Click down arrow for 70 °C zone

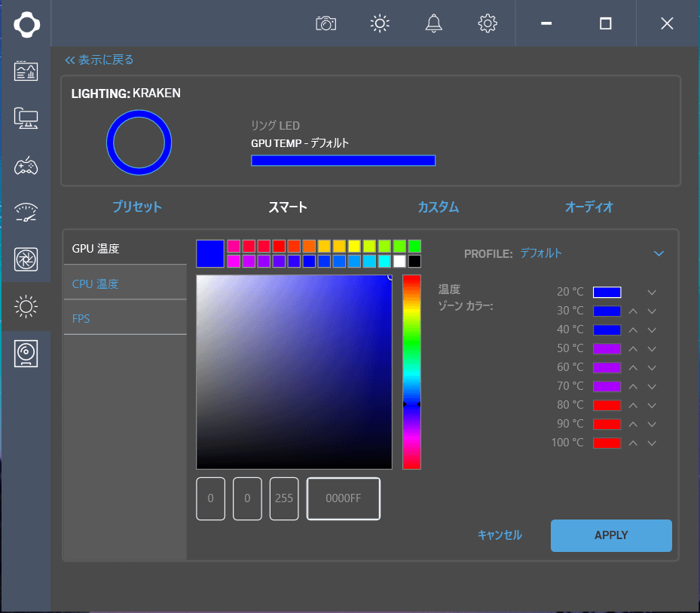[x=652, y=387]
